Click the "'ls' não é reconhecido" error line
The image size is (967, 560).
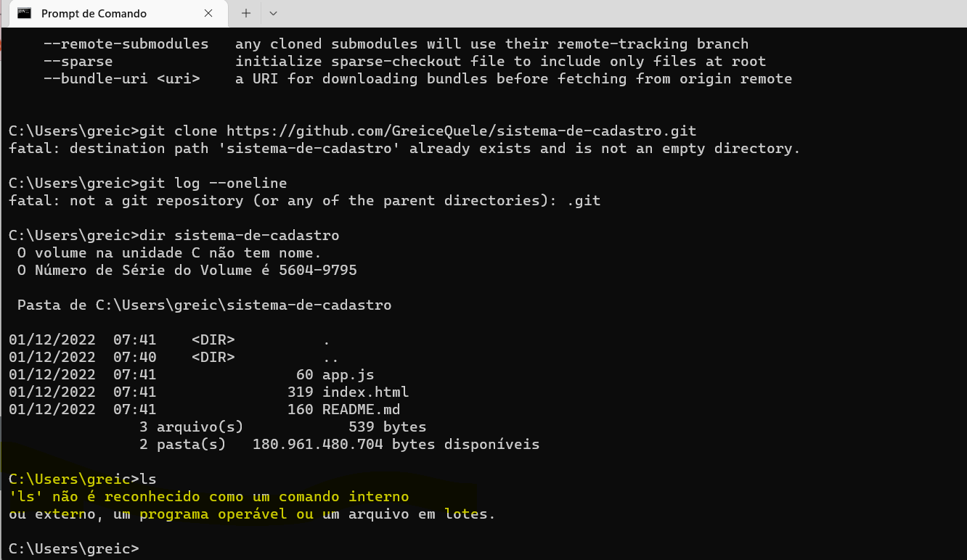pos(209,497)
